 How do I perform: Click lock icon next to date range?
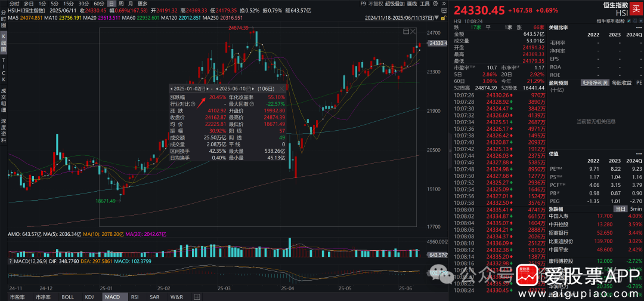(444, 18)
